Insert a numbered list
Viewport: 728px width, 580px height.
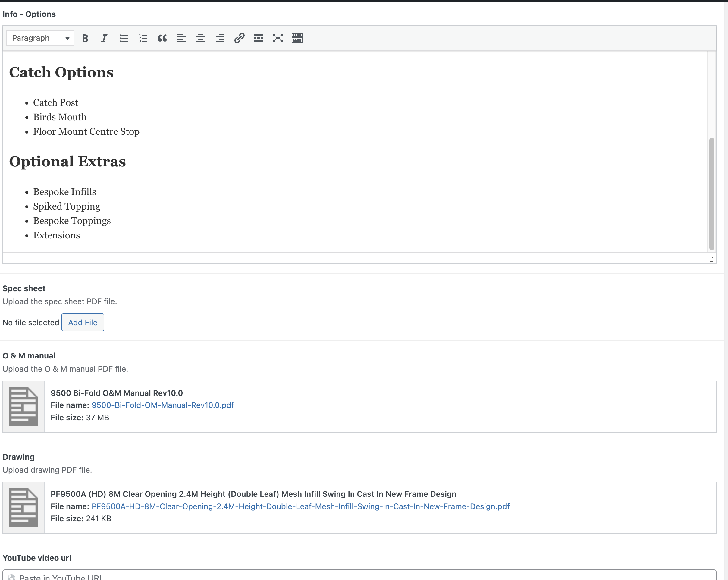coord(143,38)
